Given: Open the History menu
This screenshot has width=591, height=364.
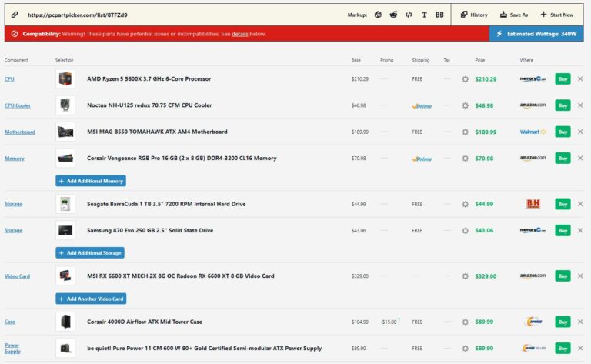Looking at the screenshot, I should (x=473, y=15).
